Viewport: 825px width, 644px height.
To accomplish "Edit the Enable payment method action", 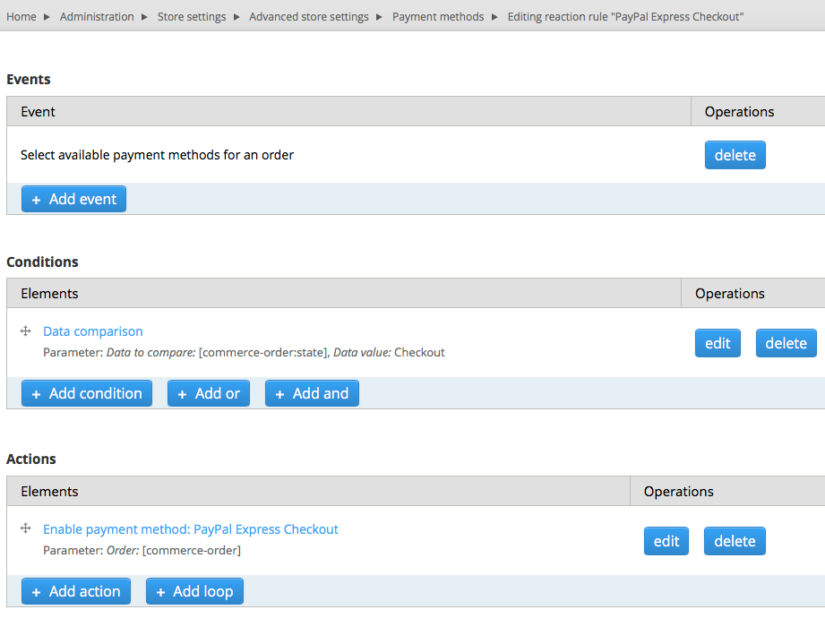I will click(x=666, y=541).
